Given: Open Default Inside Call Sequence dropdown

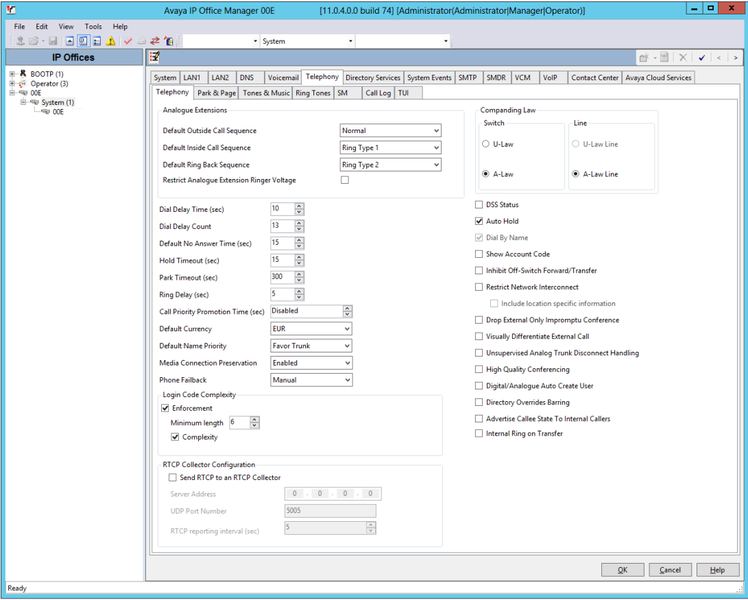Looking at the screenshot, I should (391, 147).
